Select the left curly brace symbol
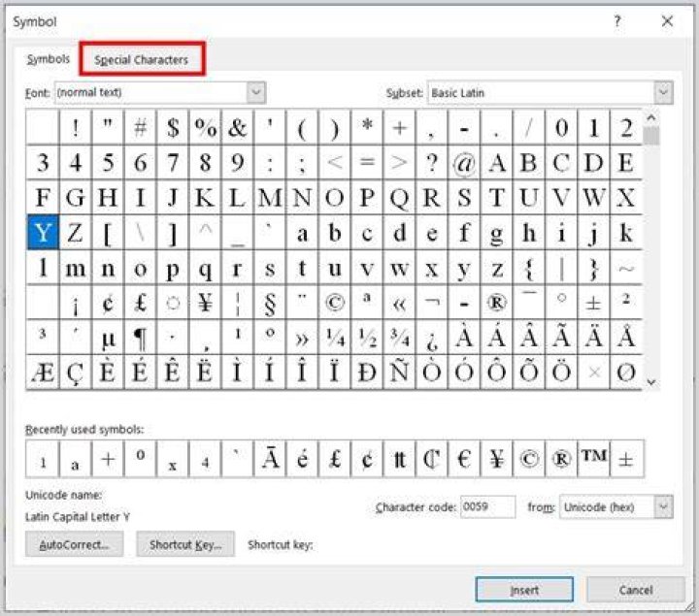Image resolution: width=699 pixels, height=616 pixels. click(x=529, y=267)
